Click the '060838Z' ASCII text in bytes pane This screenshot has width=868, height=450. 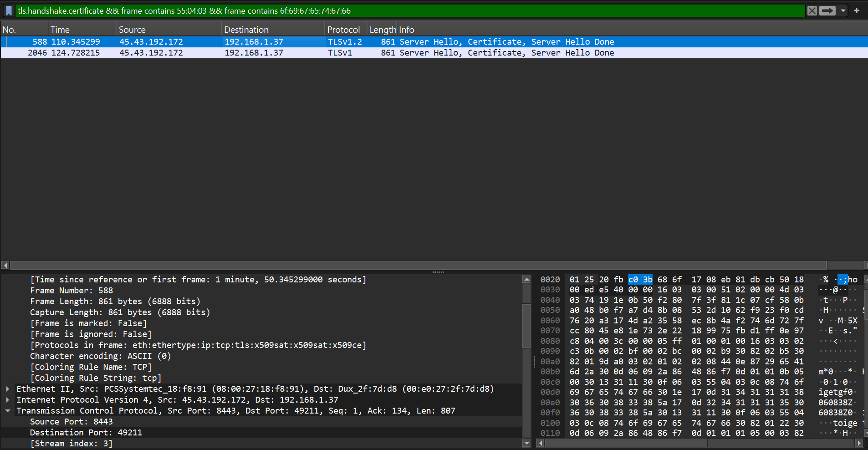(836, 403)
